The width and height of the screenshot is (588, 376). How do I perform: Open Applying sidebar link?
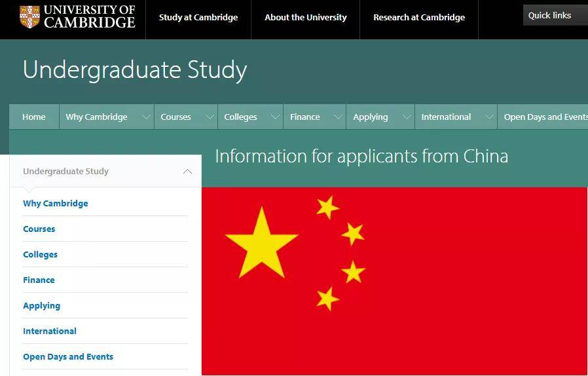click(42, 306)
